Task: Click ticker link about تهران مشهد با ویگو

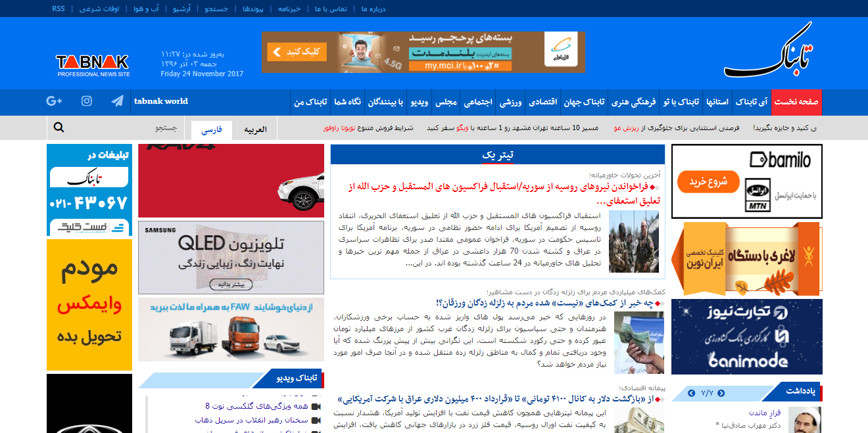Action: point(513,127)
